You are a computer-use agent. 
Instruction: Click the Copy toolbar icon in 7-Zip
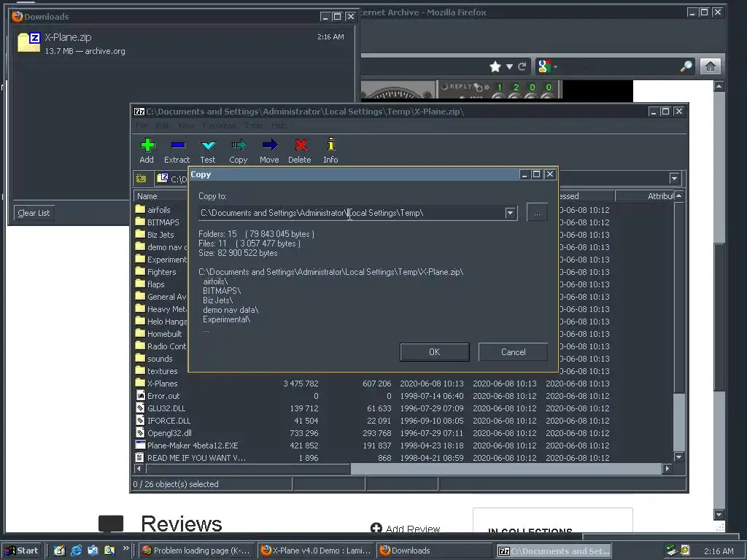click(239, 145)
